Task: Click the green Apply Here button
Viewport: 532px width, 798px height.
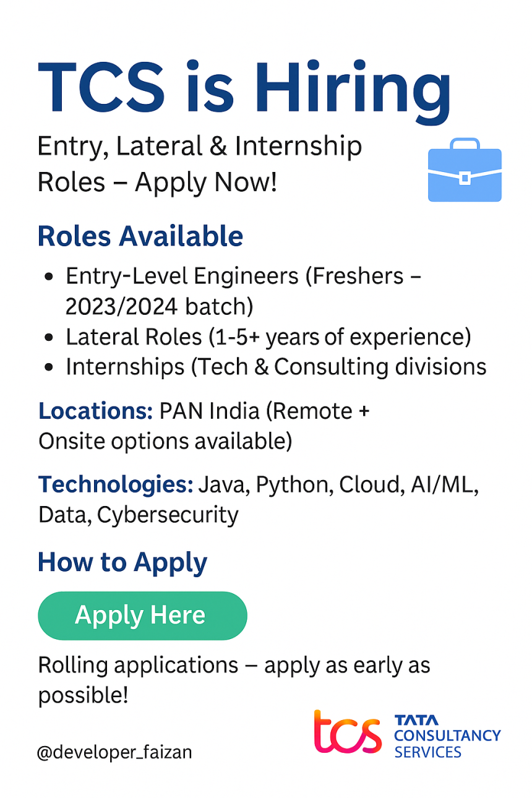Action: tap(142, 616)
